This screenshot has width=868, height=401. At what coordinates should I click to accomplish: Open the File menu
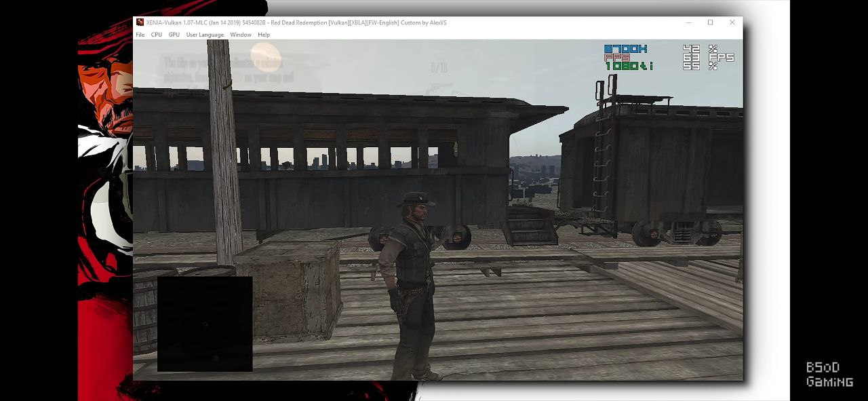click(x=140, y=35)
